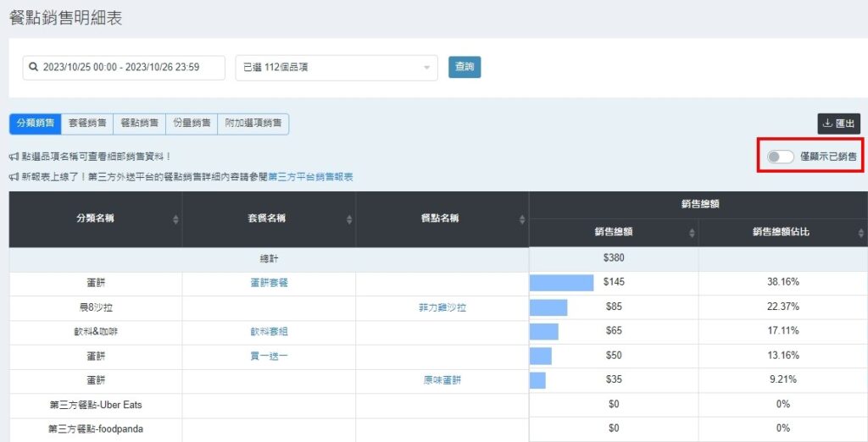The image size is (868, 442).
Task: Click the 匯出 export button
Action: (838, 124)
